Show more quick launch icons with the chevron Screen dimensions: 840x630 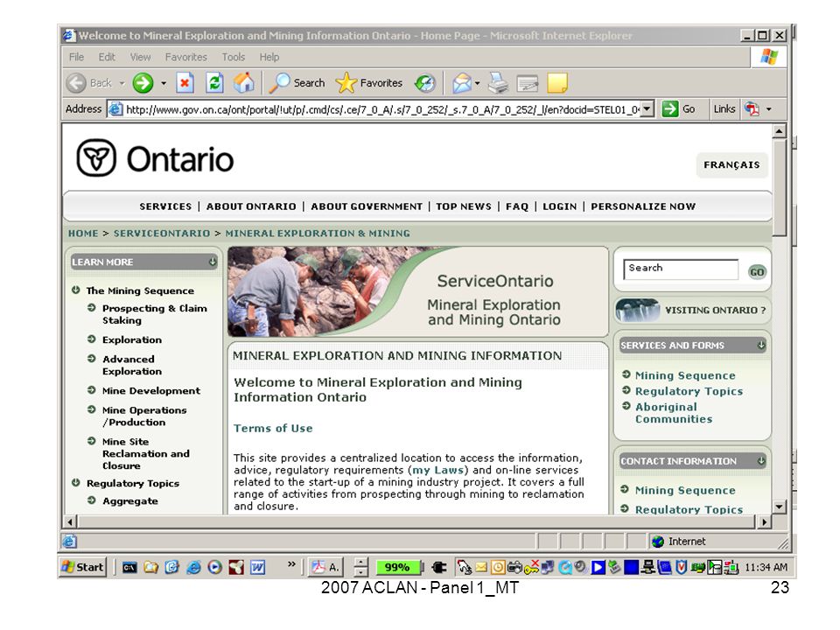291,564
